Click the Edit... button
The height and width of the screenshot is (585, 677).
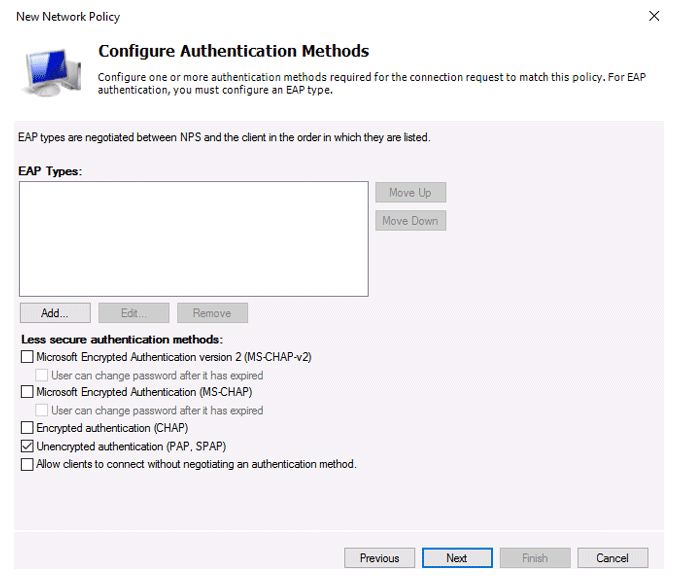(x=134, y=313)
